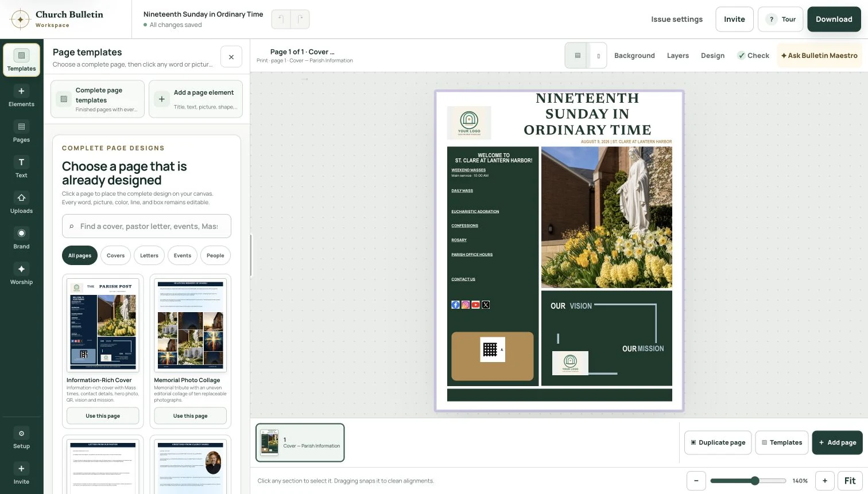Select the top logo placeholder on canvas
868x494 pixels.
[469, 123]
